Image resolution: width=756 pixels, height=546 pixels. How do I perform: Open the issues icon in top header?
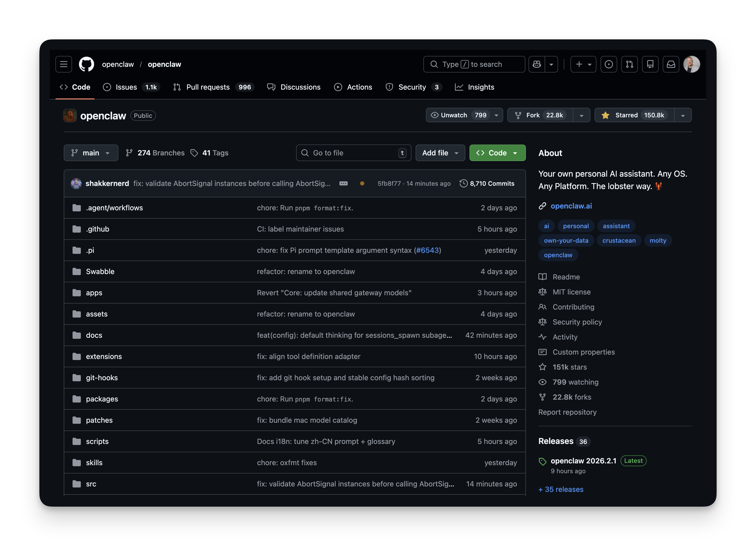(x=609, y=64)
